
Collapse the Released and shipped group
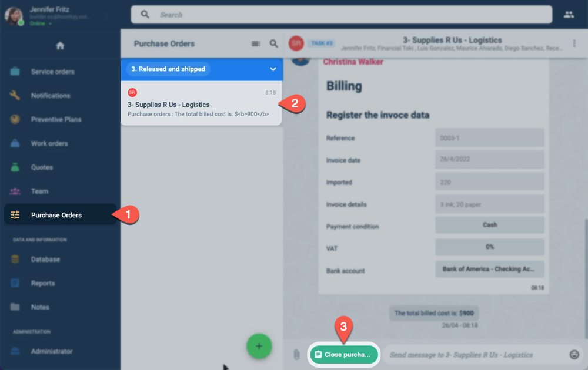[x=272, y=69]
